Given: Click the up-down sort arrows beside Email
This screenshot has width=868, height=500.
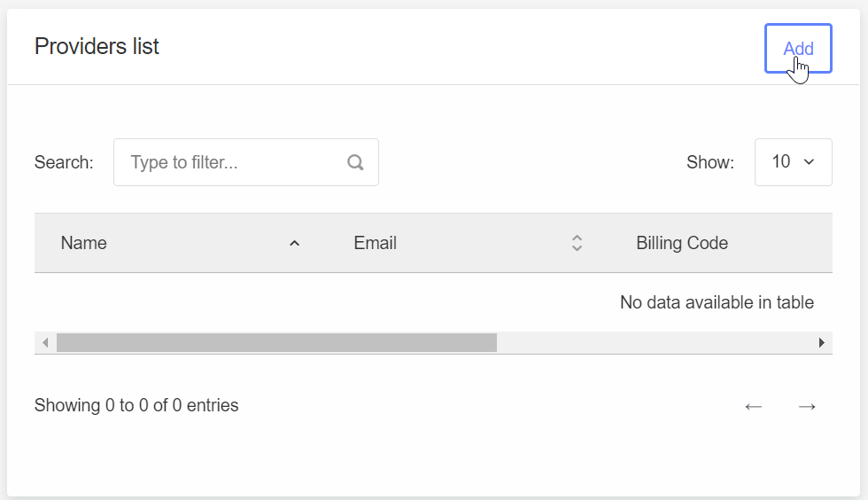Looking at the screenshot, I should point(577,243).
